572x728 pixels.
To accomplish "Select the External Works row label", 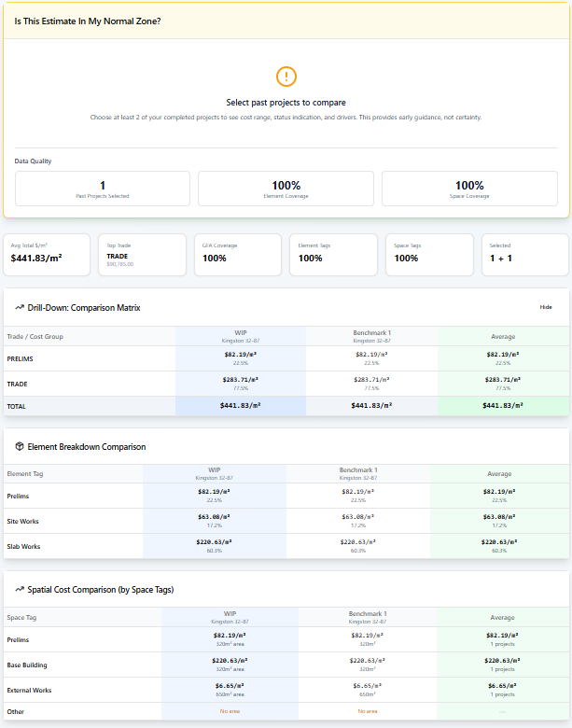I will (x=29, y=691).
